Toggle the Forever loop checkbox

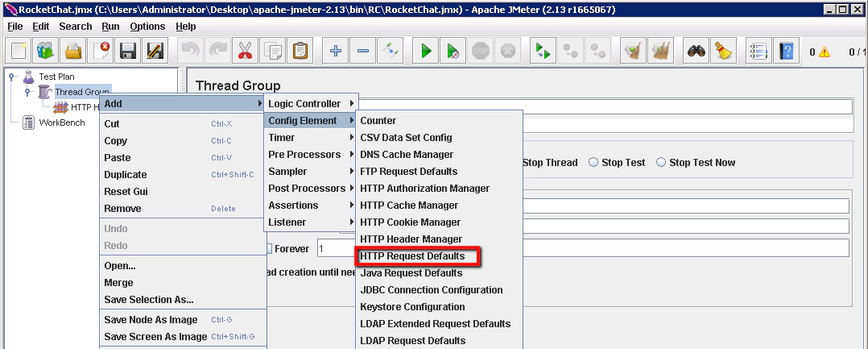(x=271, y=249)
